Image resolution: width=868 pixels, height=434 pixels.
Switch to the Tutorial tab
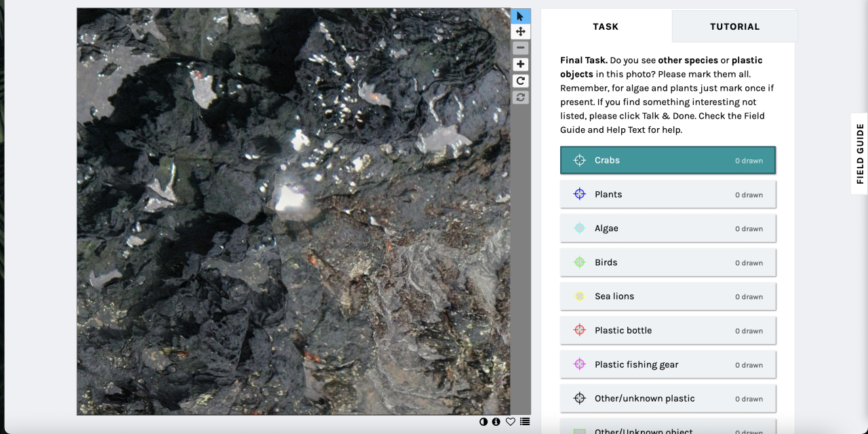click(734, 26)
